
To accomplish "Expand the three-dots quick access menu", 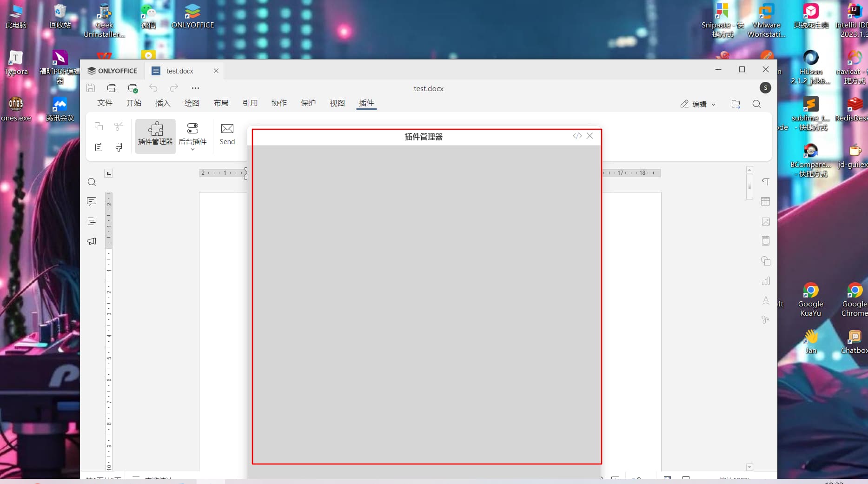I will click(195, 88).
